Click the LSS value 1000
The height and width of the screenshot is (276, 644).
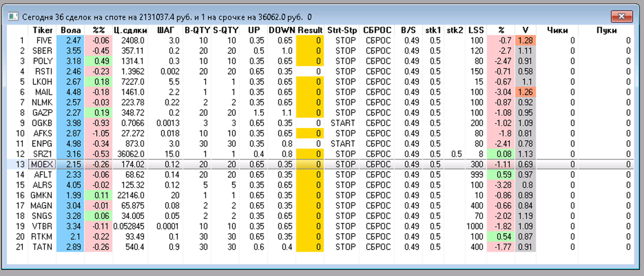pyautogui.click(x=475, y=226)
